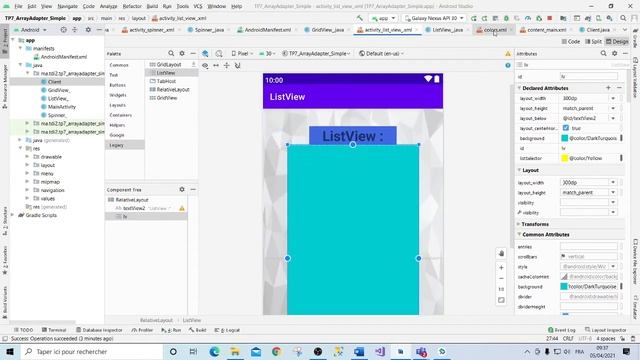Image resolution: width=640 pixels, height=360 pixels.
Task: Expand the Transforms section
Action: tap(519, 224)
